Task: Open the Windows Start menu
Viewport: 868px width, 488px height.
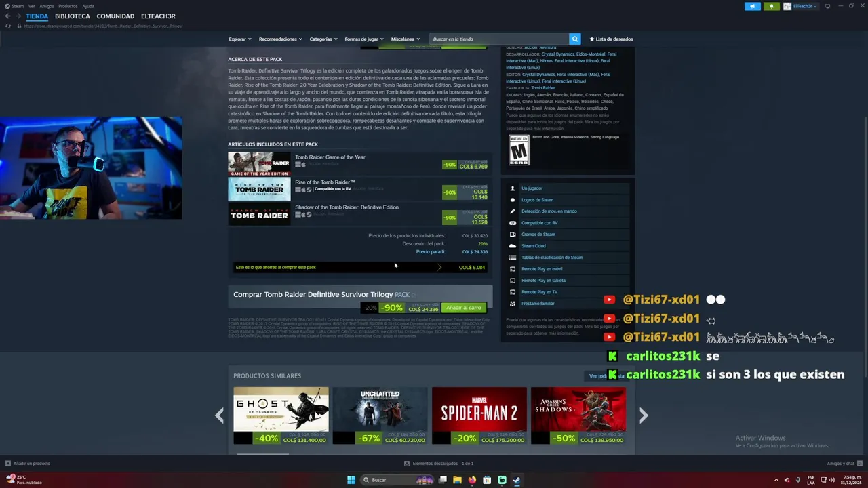Action: 351,480
